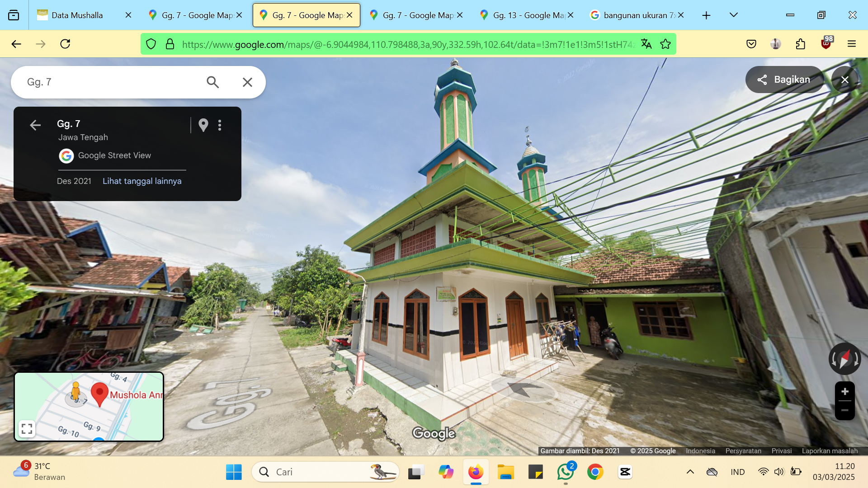Image resolution: width=868 pixels, height=488 pixels.
Task: Click the translate page icon in address bar
Action: pos(646,44)
